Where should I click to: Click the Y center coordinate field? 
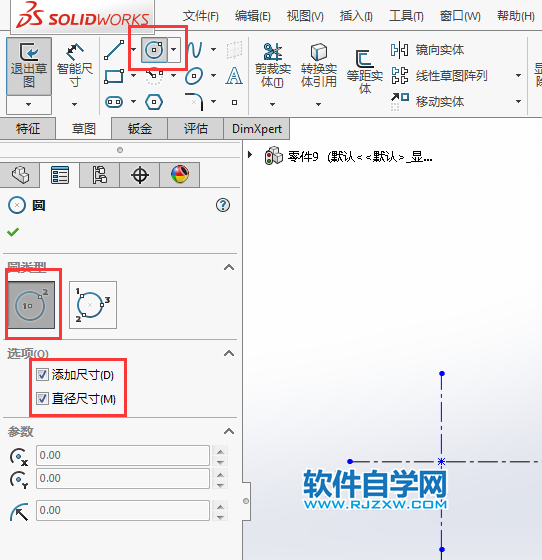pyautogui.click(x=123, y=478)
